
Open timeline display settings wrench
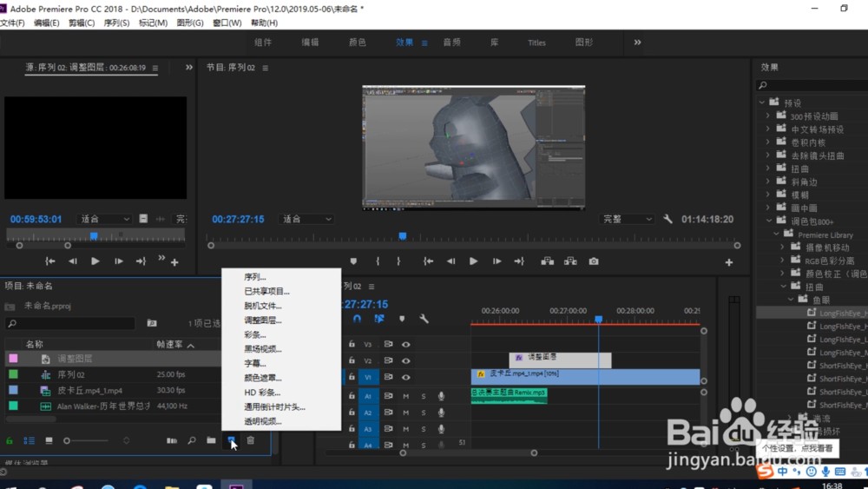pos(424,319)
